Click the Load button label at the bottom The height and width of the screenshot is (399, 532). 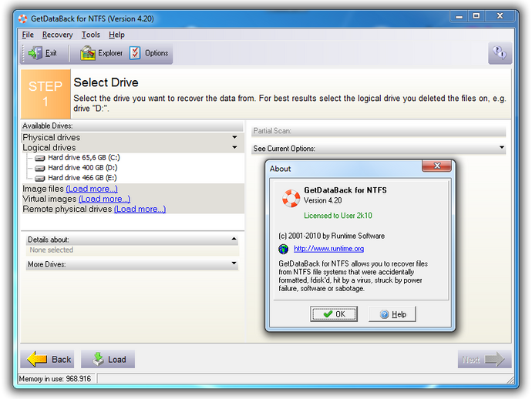pos(117,360)
